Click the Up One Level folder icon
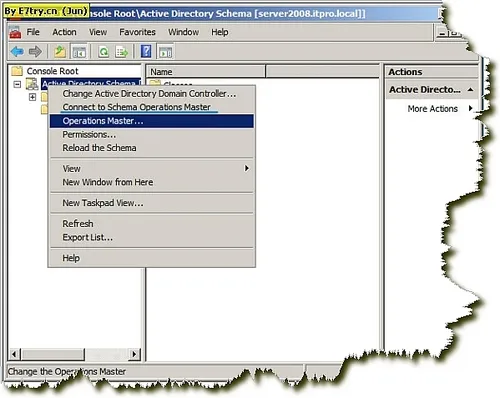The image size is (500, 398). (x=60, y=52)
